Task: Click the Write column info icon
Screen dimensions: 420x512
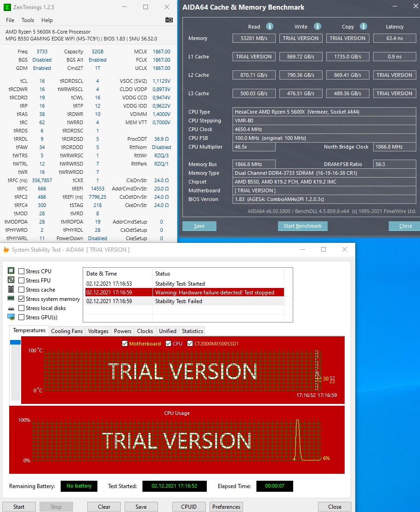Action: pyautogui.click(x=317, y=26)
